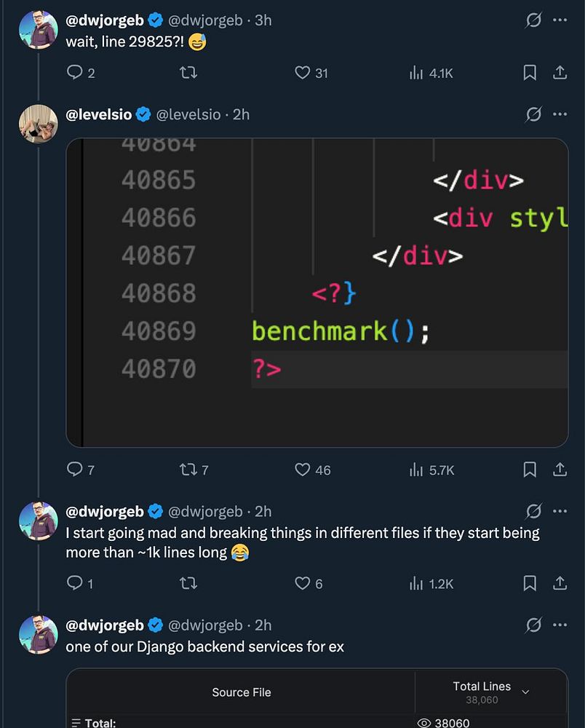Like the '~1k lines long' tweet
585x728 pixels.
(x=303, y=583)
